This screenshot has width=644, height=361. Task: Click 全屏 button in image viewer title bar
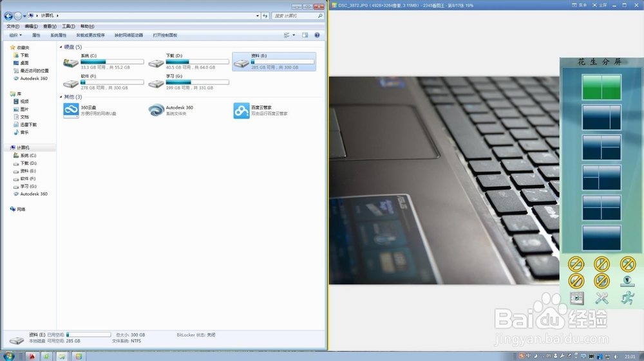click(600, 5)
